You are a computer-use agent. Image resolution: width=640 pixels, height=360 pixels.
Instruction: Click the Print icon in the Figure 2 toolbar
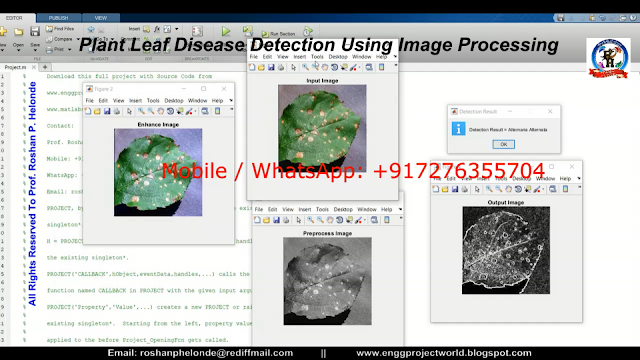click(x=117, y=111)
